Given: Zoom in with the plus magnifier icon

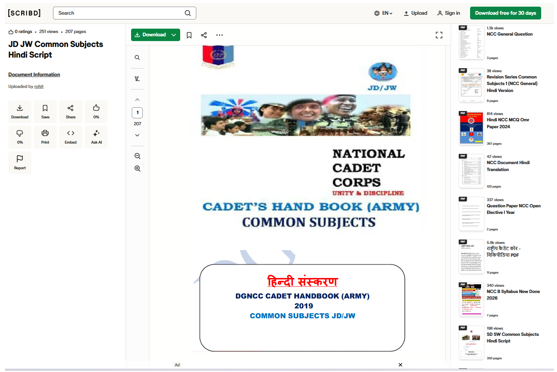Looking at the screenshot, I should click(x=137, y=168).
